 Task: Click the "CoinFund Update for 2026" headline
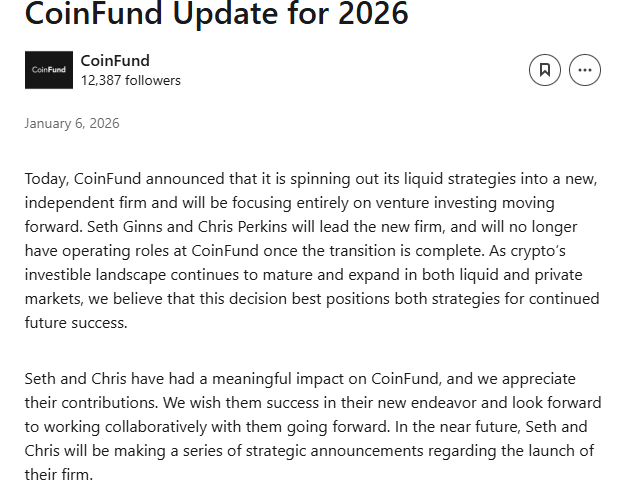[x=216, y=14]
